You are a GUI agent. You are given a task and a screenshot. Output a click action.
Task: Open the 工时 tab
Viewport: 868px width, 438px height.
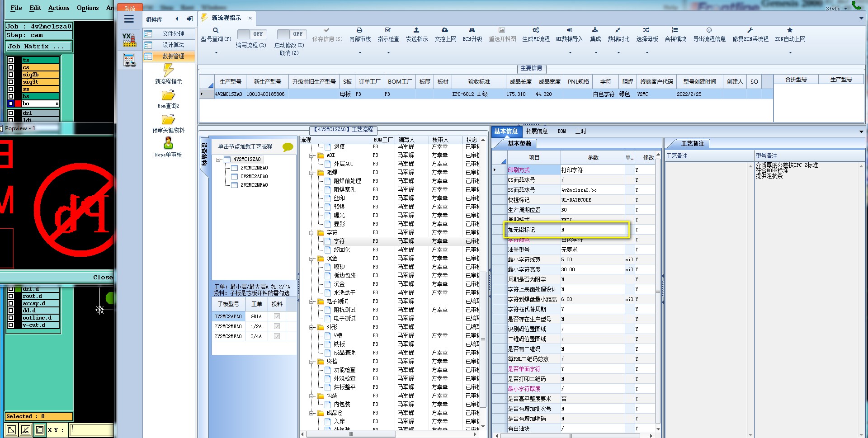point(580,132)
